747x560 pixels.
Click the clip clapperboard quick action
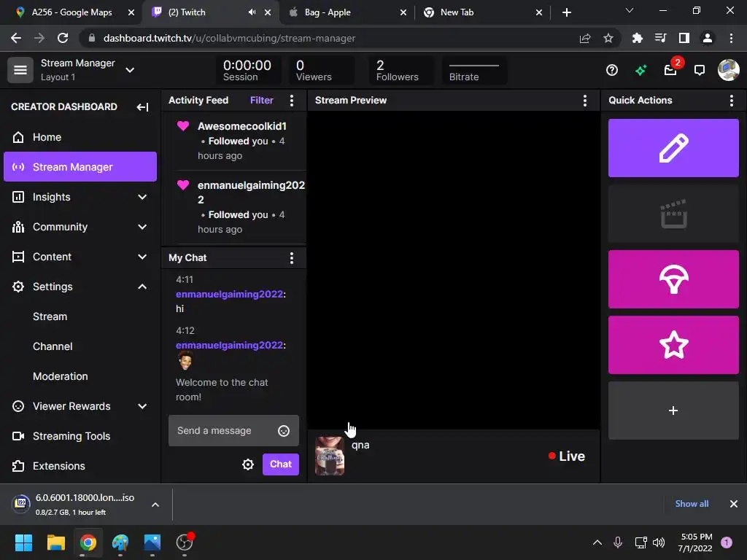[x=673, y=214]
